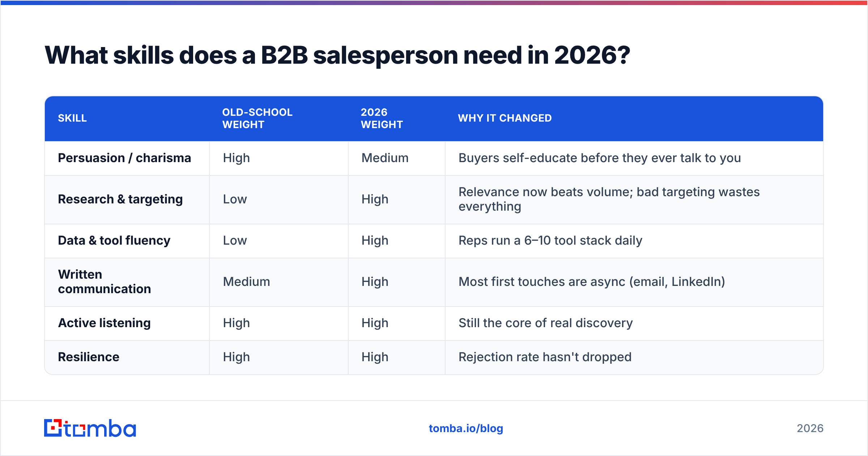
Task: Click 'Still the core of real discovery'
Action: pos(545,323)
